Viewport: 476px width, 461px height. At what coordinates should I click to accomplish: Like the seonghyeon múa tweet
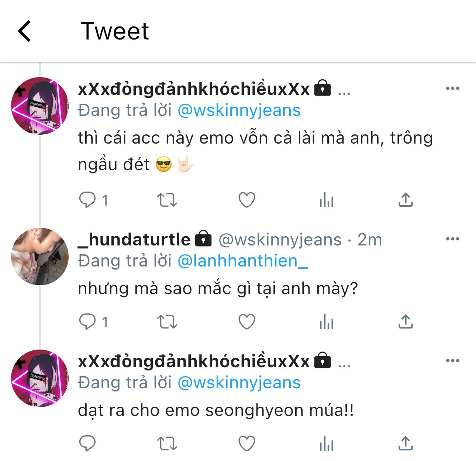pos(246,443)
